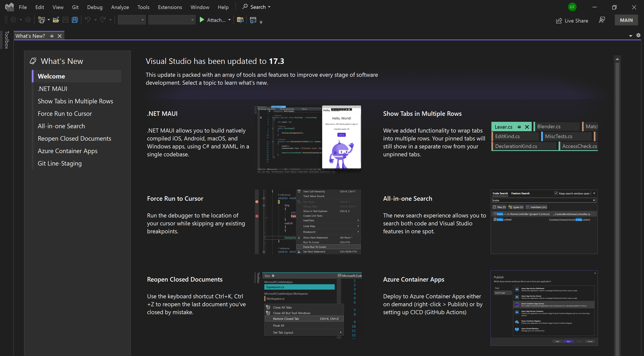Image resolution: width=644 pixels, height=356 pixels.
Task: Open the Extensions menu
Action: (170, 7)
